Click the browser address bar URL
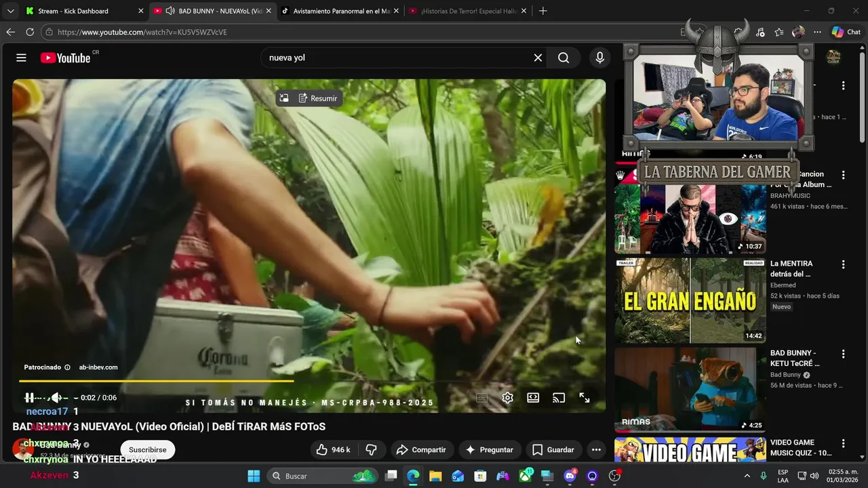 point(142,32)
